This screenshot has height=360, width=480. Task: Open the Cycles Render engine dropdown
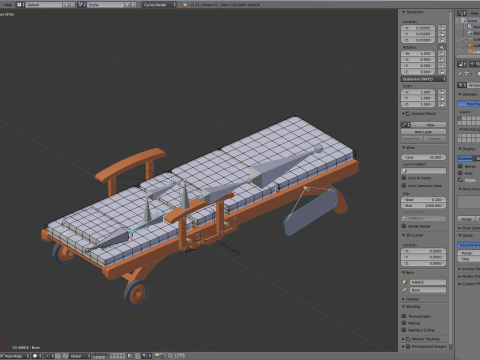tap(159, 5)
